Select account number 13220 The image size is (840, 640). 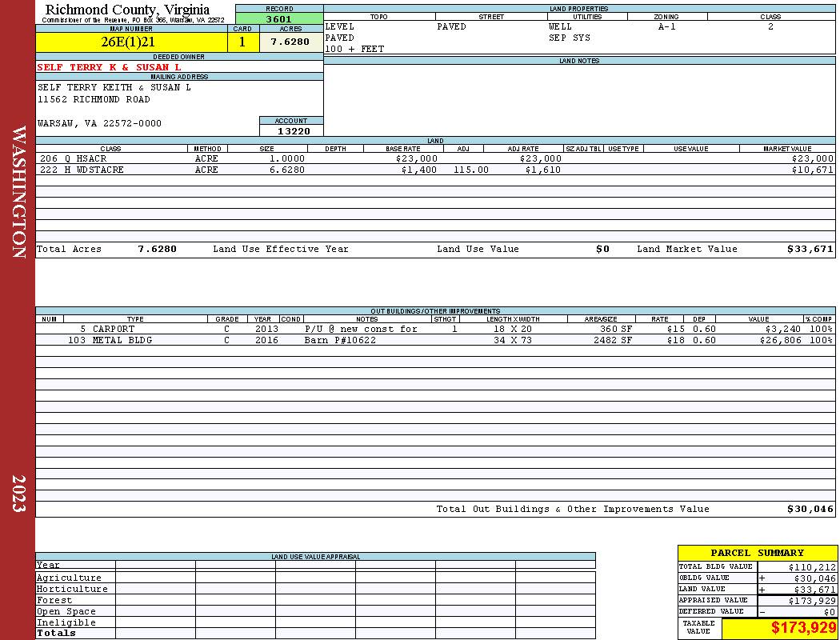pos(294,130)
